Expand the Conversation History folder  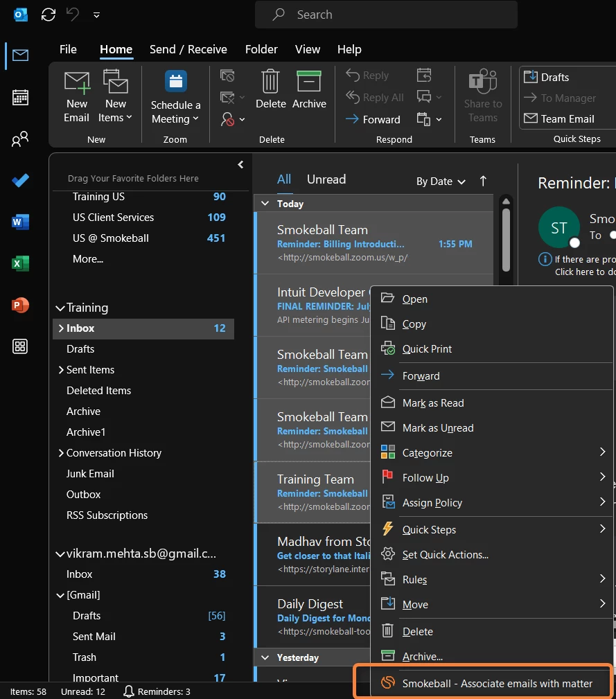pos(61,453)
